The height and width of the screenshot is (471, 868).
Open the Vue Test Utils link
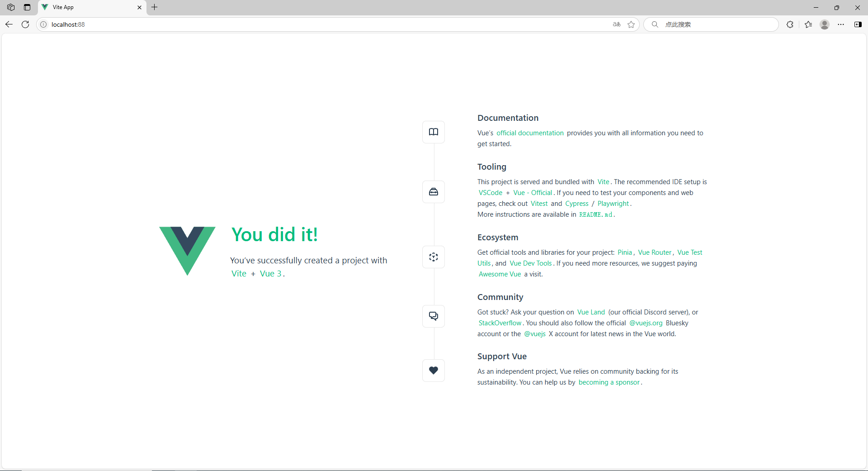(x=689, y=252)
